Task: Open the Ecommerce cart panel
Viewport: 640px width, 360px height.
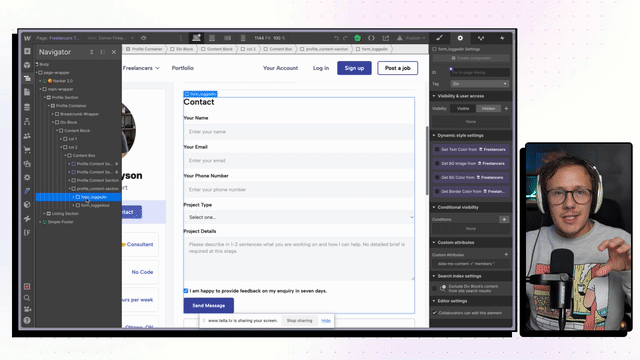Action: [x=27, y=150]
